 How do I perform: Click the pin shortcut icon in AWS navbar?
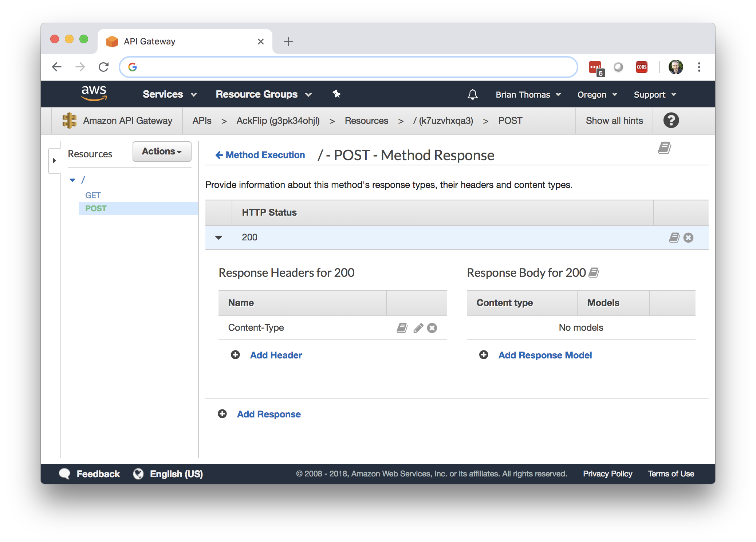coord(336,94)
